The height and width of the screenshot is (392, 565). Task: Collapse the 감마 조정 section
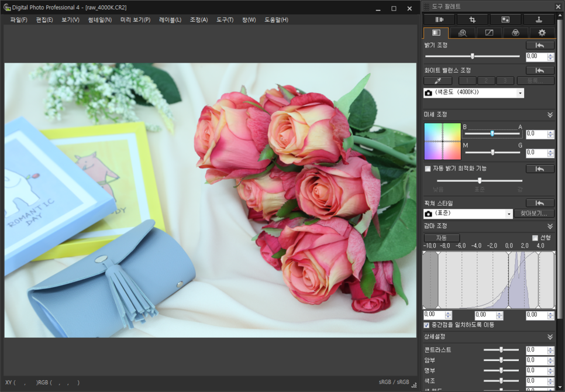point(550,226)
